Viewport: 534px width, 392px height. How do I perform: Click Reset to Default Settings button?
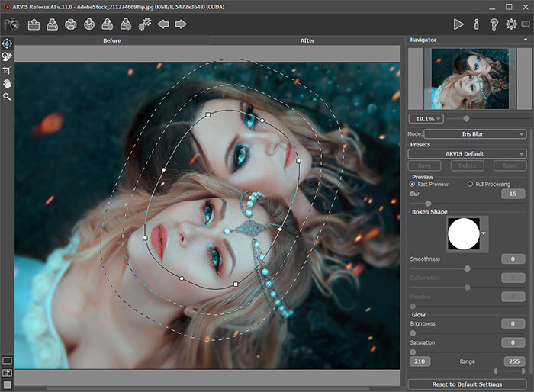[467, 384]
